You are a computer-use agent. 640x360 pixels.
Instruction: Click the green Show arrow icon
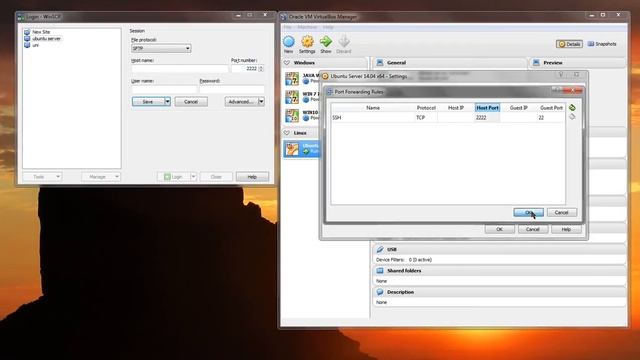pyautogui.click(x=326, y=41)
